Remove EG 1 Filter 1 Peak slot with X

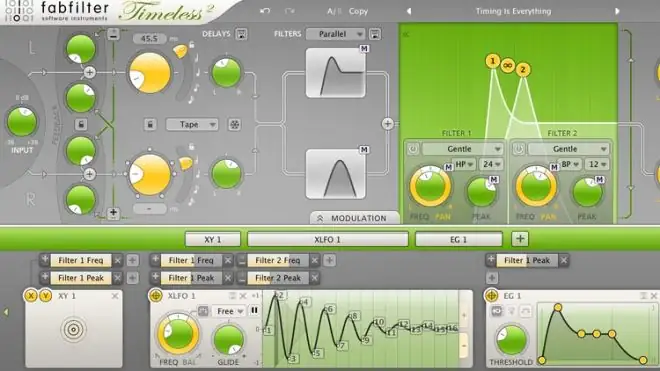tap(564, 261)
